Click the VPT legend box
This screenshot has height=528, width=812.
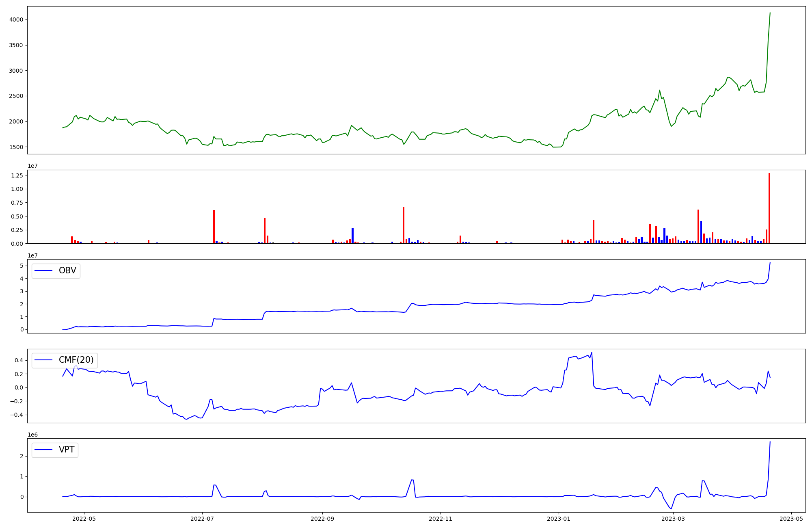(55, 450)
